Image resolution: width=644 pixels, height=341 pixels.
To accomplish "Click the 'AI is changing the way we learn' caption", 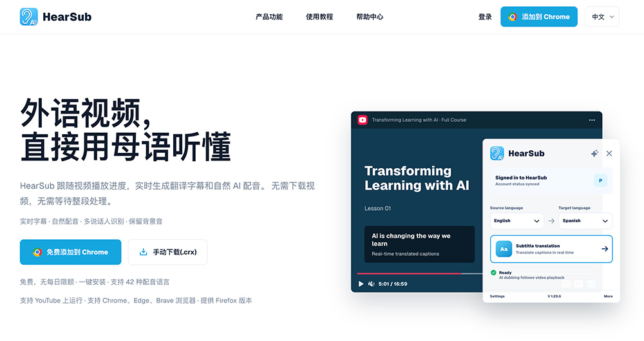I will 411,239.
